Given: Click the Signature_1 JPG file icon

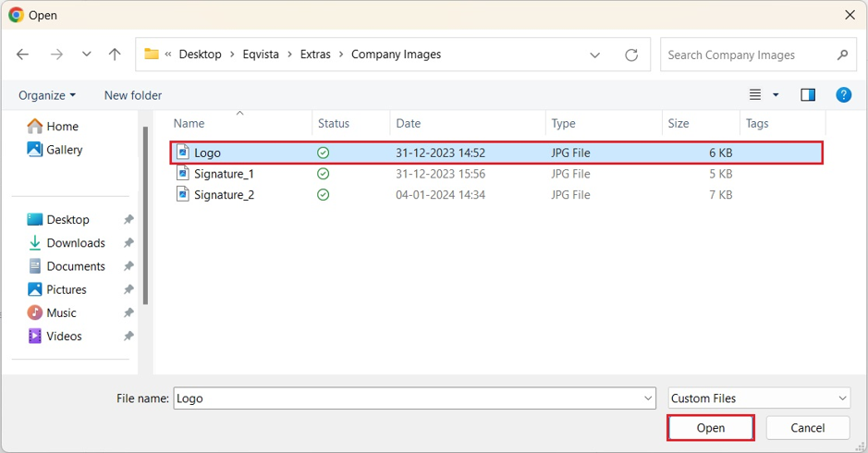Looking at the screenshot, I should 183,173.
